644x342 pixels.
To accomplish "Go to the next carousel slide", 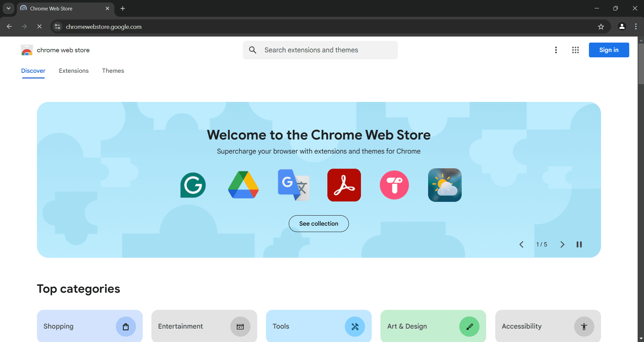I will click(x=562, y=244).
